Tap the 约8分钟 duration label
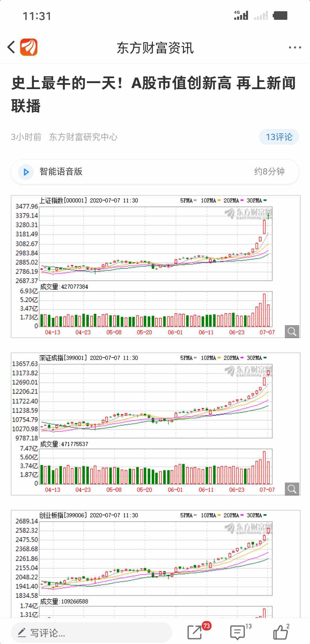The width and height of the screenshot is (310, 644). point(269,172)
